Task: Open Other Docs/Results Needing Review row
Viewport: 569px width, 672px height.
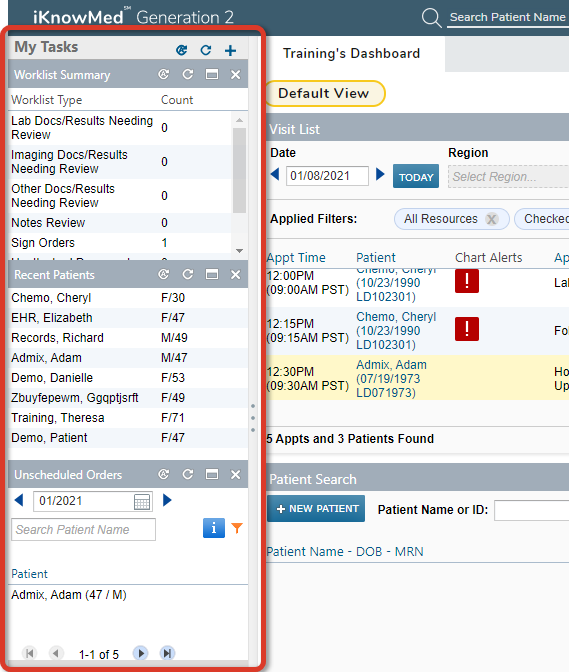Action: [120, 196]
